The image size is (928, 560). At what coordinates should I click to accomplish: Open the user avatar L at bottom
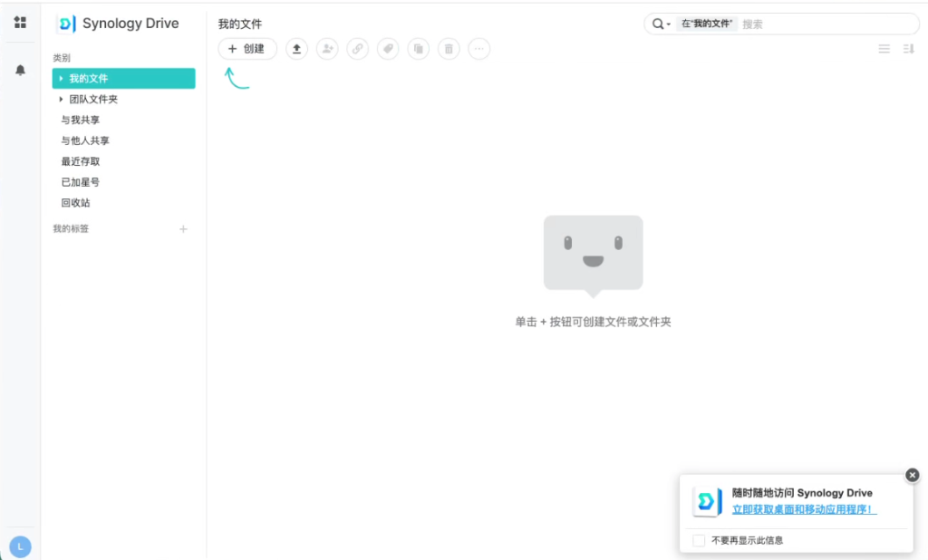(20, 546)
